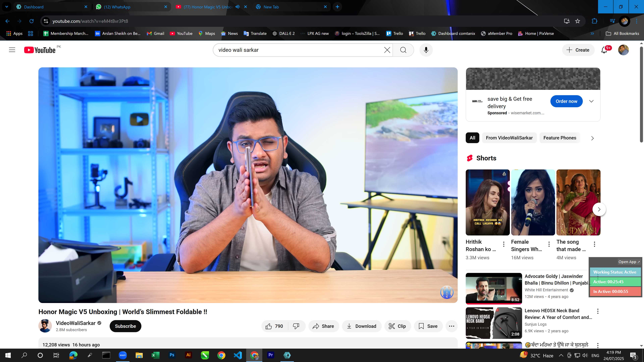This screenshot has height=362, width=644.
Task: Bookmark this page with star
Action: coord(577,21)
